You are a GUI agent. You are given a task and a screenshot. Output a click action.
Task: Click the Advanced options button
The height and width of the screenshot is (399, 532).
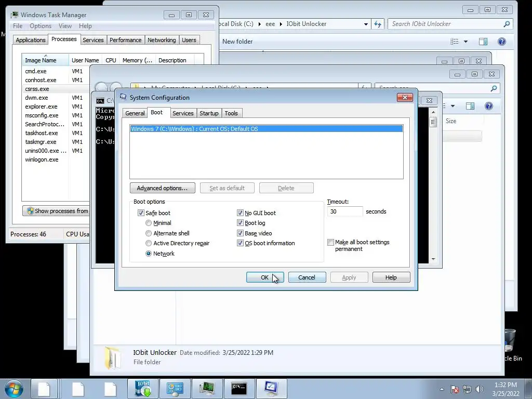pyautogui.click(x=163, y=188)
